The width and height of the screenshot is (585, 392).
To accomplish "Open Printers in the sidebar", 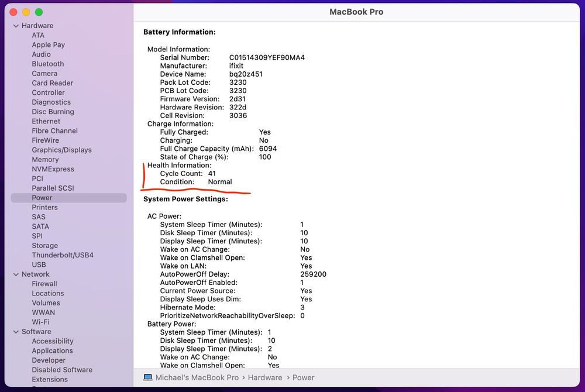I will (44, 207).
